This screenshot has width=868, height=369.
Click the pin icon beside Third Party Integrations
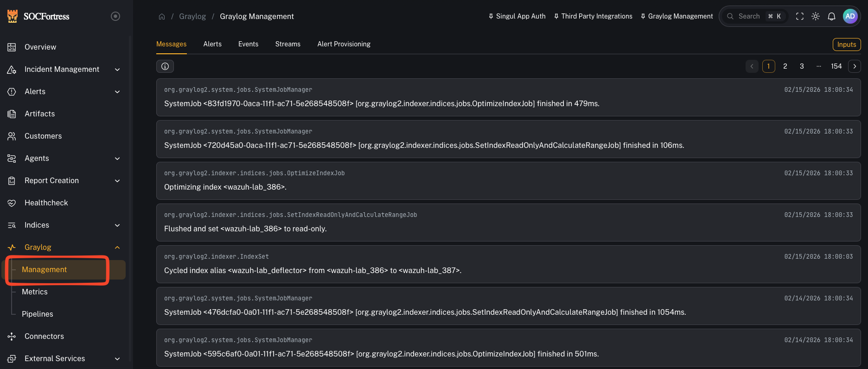coord(556,16)
